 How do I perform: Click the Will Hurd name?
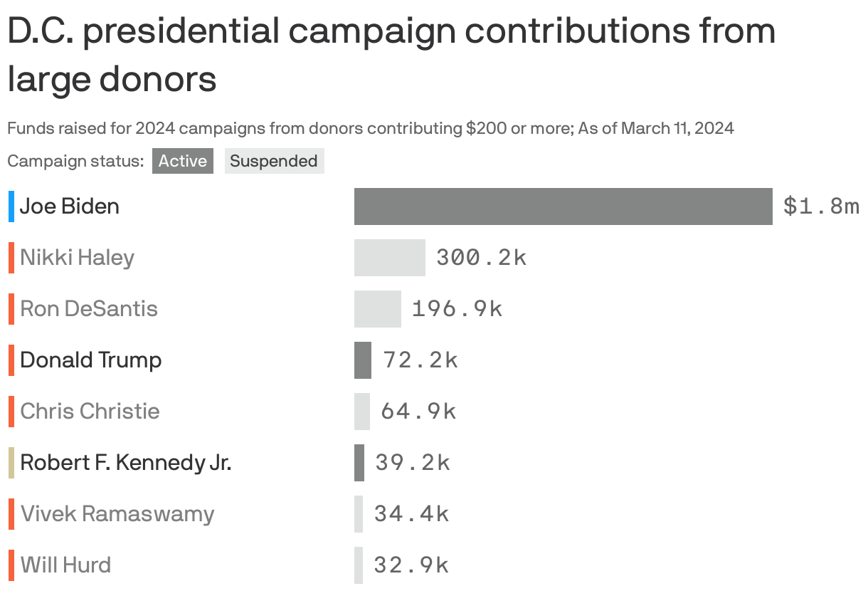click(x=65, y=565)
